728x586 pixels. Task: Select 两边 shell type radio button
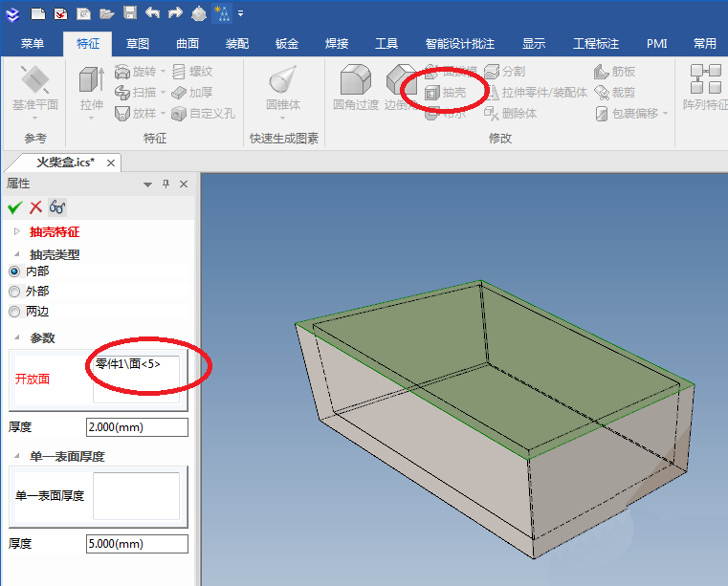coord(15,312)
